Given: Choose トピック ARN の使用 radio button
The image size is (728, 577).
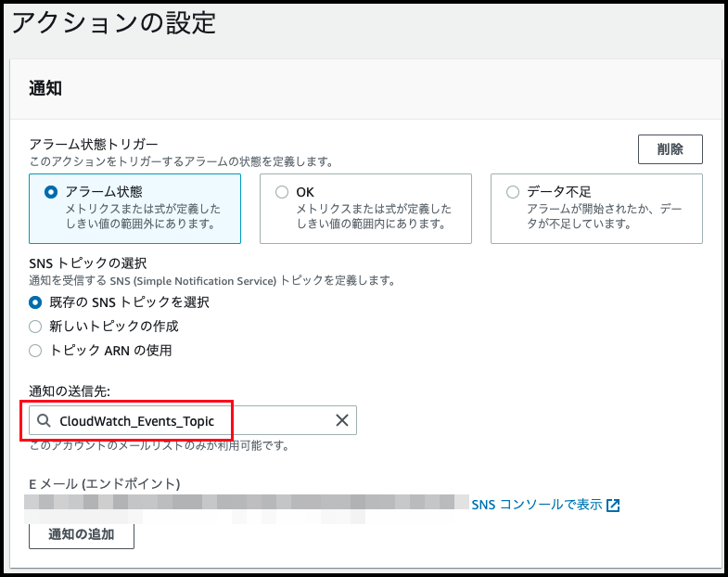Looking at the screenshot, I should tap(35, 351).
